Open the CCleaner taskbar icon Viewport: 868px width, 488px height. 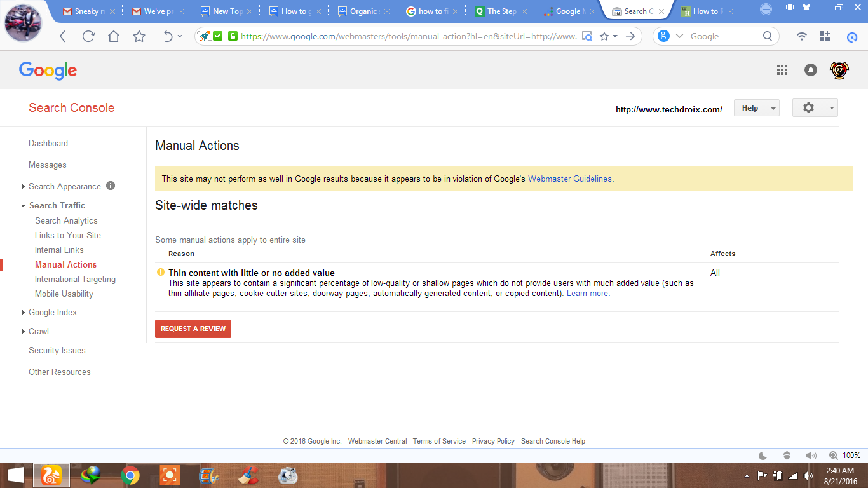click(248, 475)
